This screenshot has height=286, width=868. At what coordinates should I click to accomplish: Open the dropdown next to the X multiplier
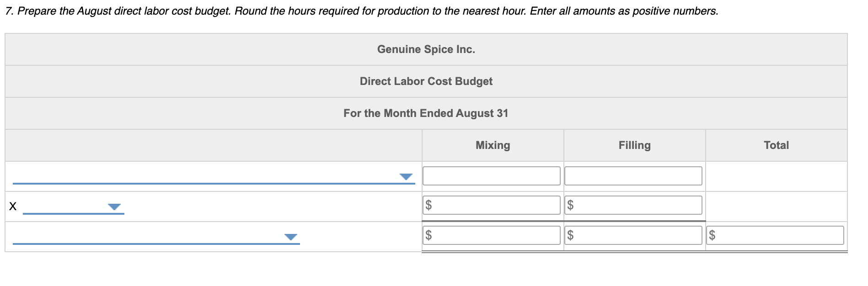tap(73, 207)
